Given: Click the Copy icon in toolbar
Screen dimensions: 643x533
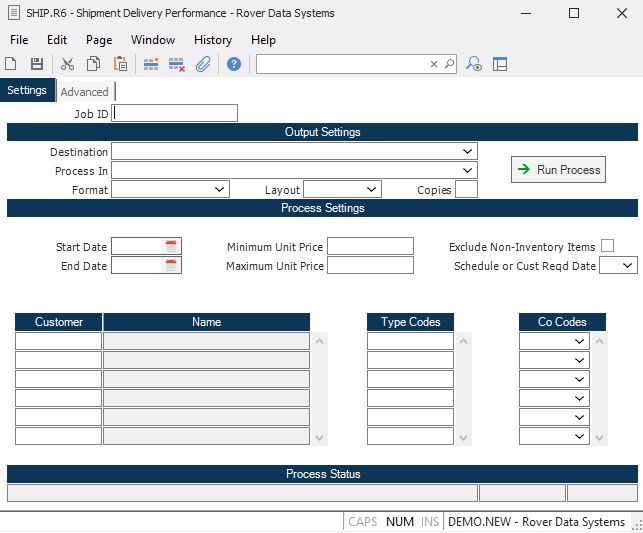Looking at the screenshot, I should (x=93, y=64).
